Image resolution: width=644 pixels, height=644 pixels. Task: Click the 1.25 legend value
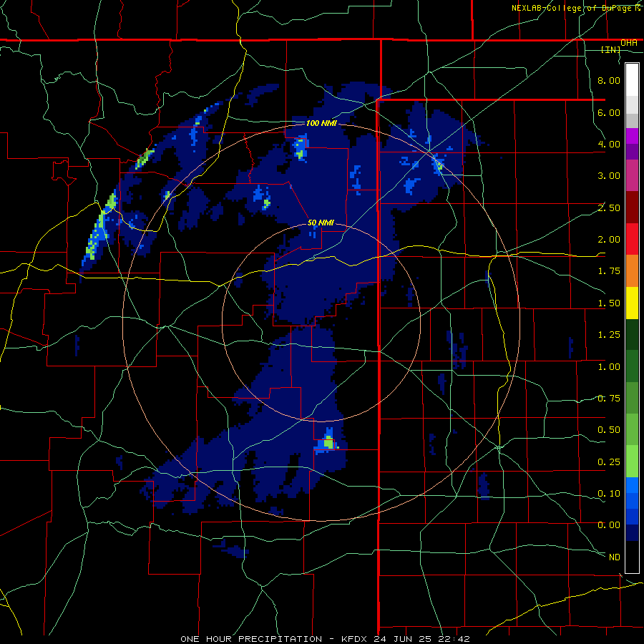(609, 335)
